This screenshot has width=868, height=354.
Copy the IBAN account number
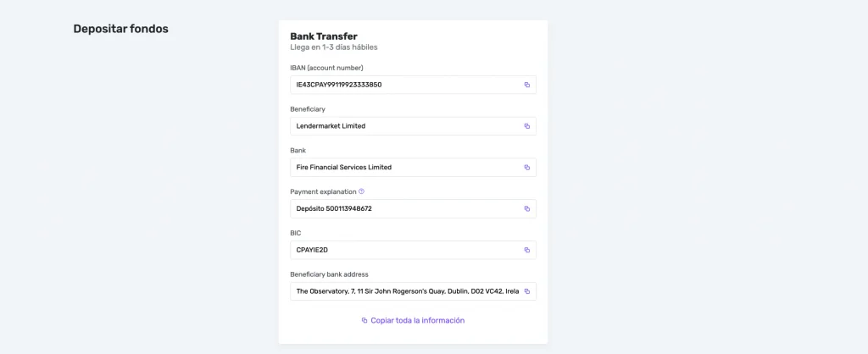click(x=526, y=85)
